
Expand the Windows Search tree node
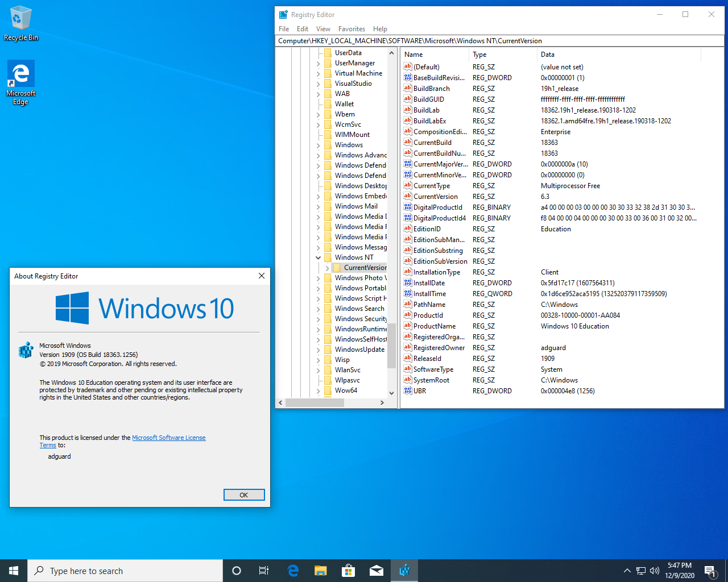318,309
